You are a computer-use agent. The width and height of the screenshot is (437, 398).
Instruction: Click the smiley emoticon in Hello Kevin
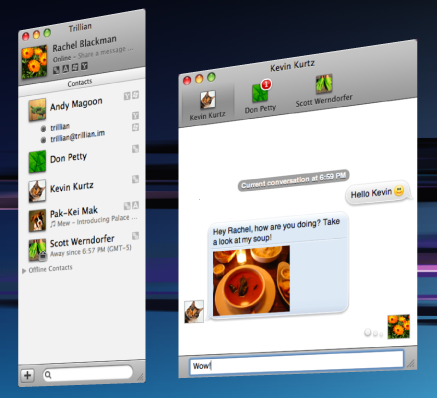[x=399, y=190]
